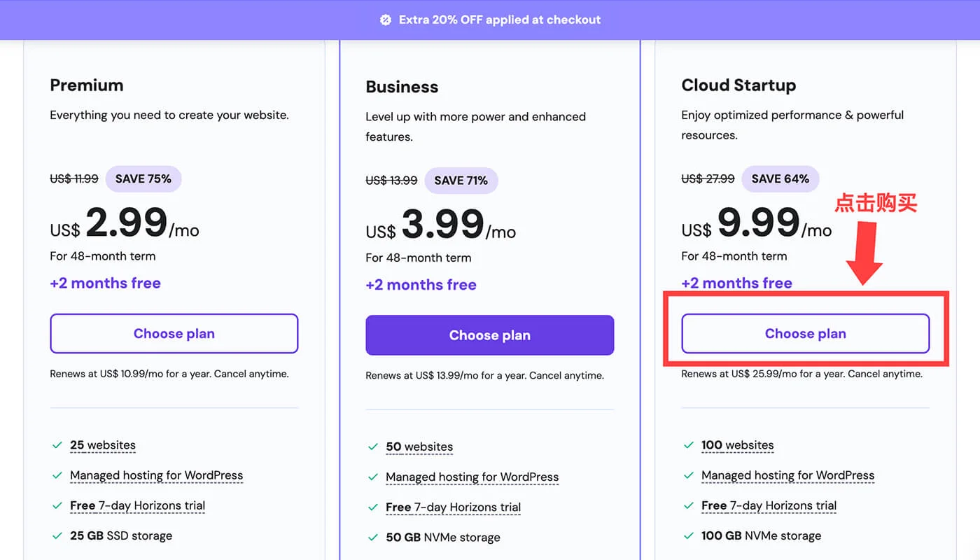The height and width of the screenshot is (560, 980).
Task: Click the checkmark next to 25 GB SSD storage
Action: click(57, 535)
